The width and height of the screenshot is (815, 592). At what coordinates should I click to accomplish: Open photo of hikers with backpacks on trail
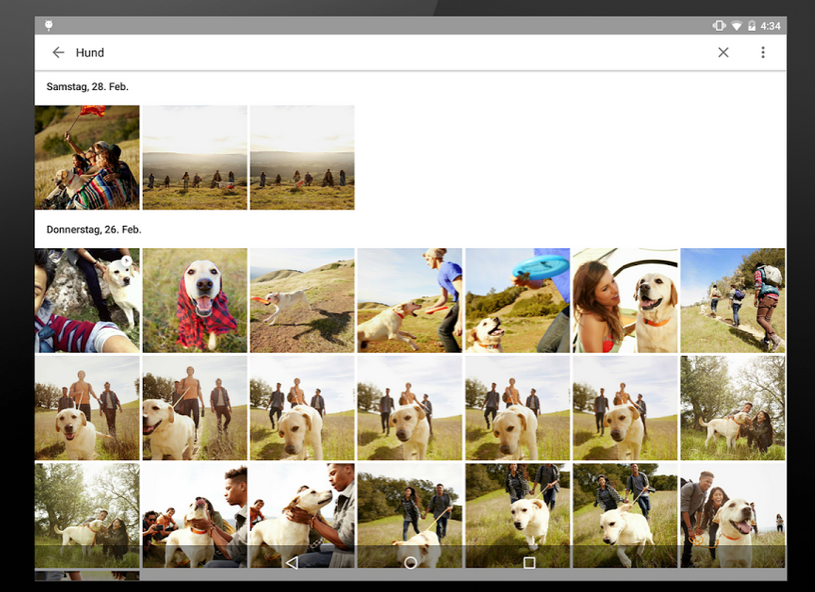pos(732,300)
